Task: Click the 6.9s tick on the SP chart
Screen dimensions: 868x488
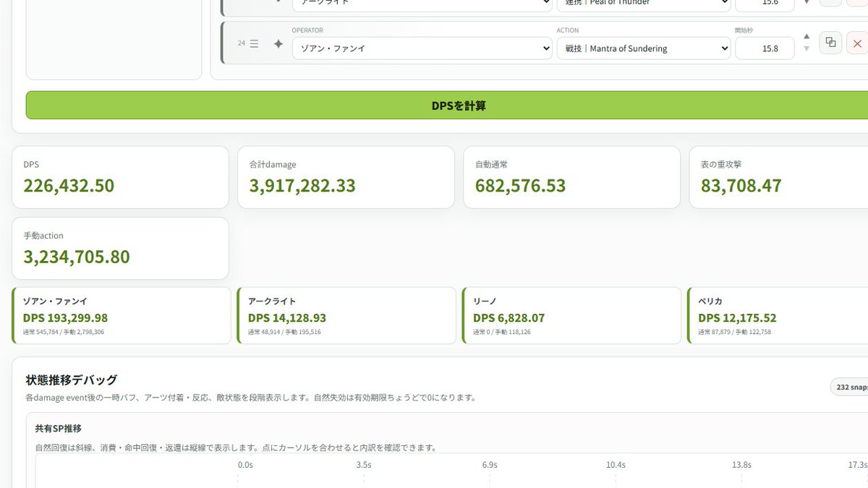Action: [490, 465]
